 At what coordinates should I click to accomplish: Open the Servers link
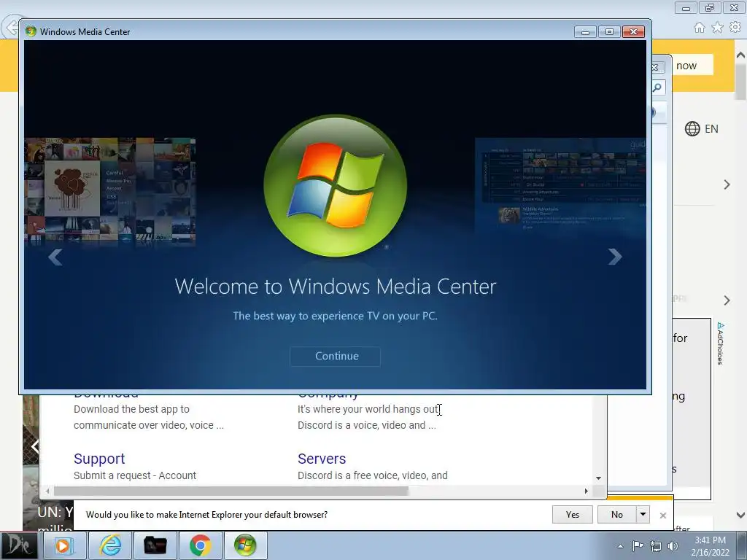click(x=322, y=458)
